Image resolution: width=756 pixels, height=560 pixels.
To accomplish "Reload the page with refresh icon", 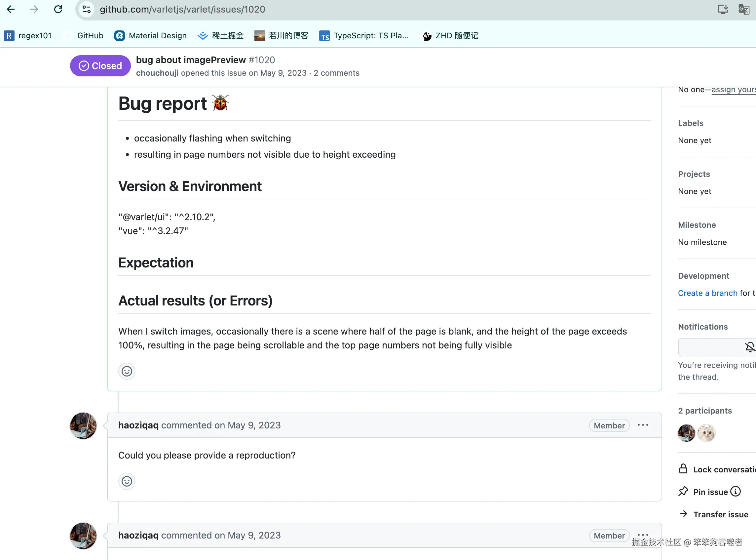I will coord(58,9).
